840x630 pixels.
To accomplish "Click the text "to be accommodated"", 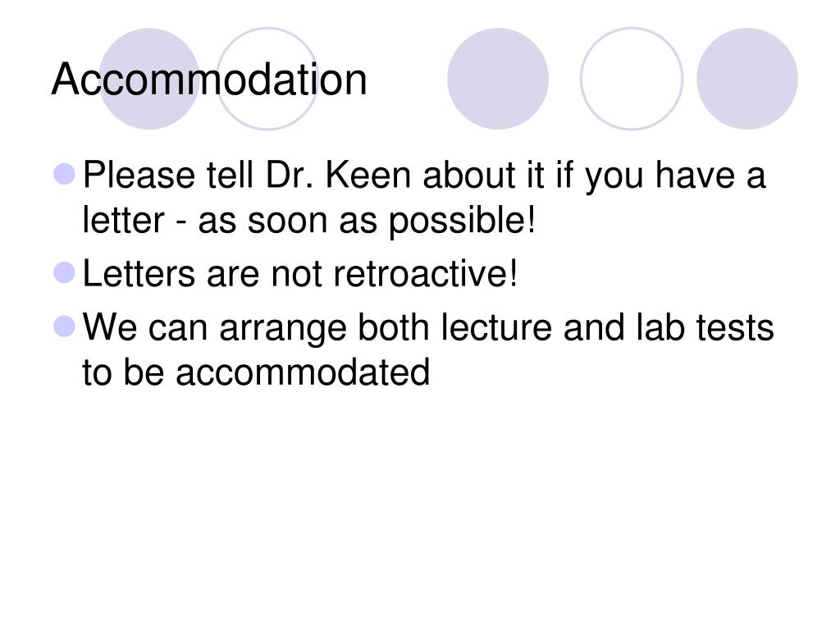I will click(256, 372).
